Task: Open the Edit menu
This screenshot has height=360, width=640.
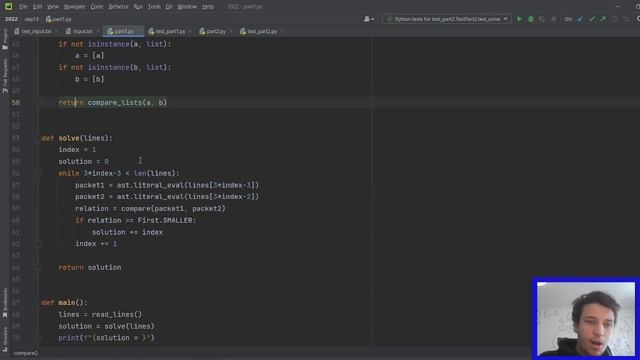Action: coord(37,7)
